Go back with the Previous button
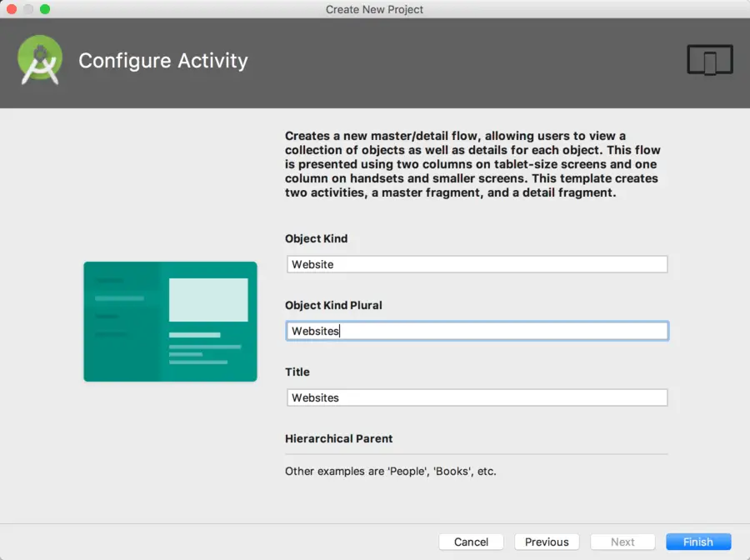The width and height of the screenshot is (750, 560). pos(547,542)
